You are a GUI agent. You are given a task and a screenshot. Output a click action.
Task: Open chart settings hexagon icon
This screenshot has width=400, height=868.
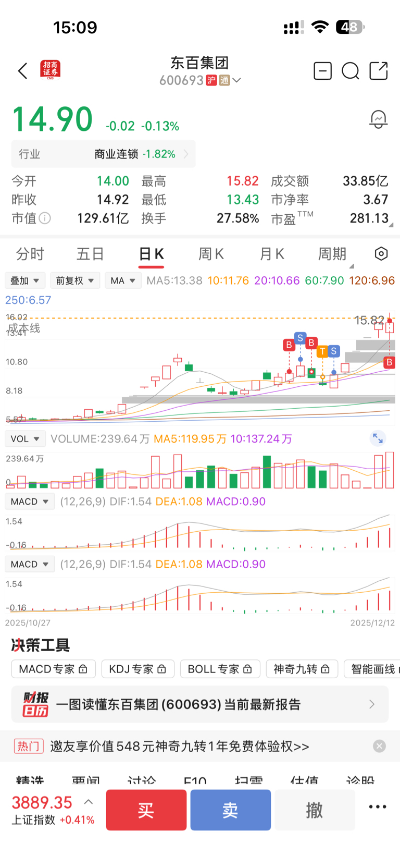coord(381,254)
